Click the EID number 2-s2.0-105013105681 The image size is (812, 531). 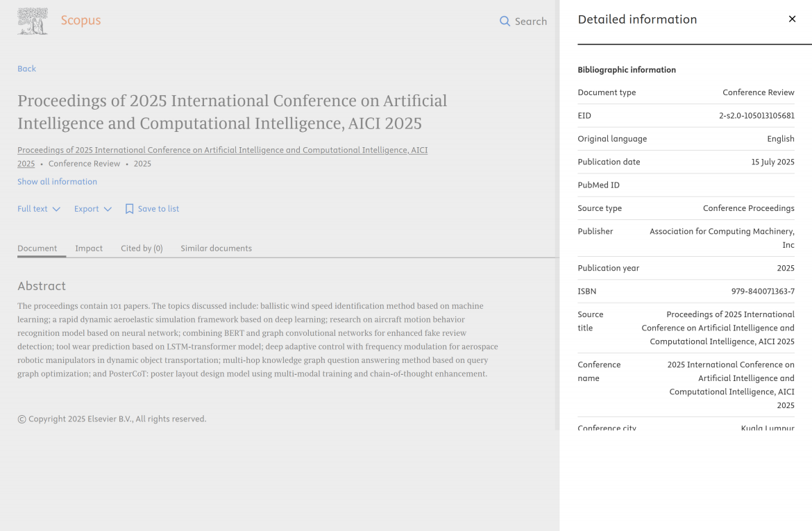[756, 116]
